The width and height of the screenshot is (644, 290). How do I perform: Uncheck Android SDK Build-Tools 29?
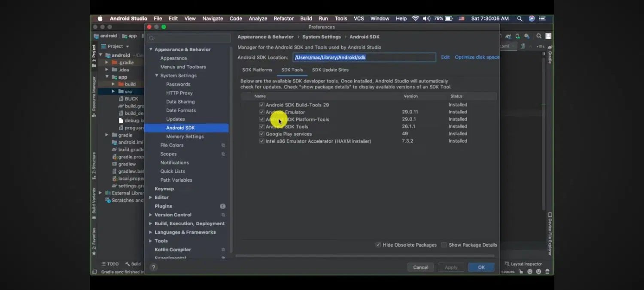click(262, 105)
